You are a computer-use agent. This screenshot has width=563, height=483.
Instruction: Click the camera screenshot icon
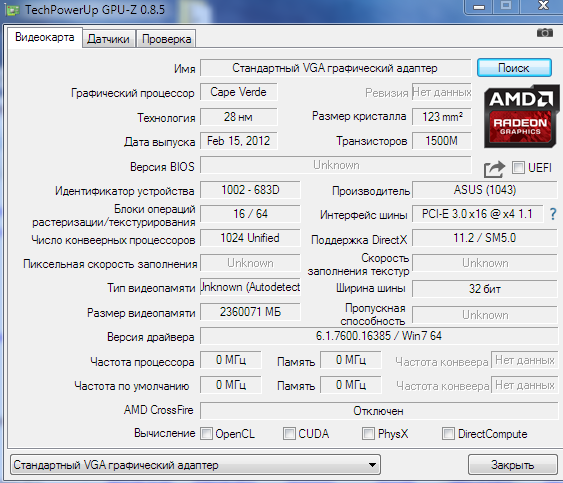545,33
